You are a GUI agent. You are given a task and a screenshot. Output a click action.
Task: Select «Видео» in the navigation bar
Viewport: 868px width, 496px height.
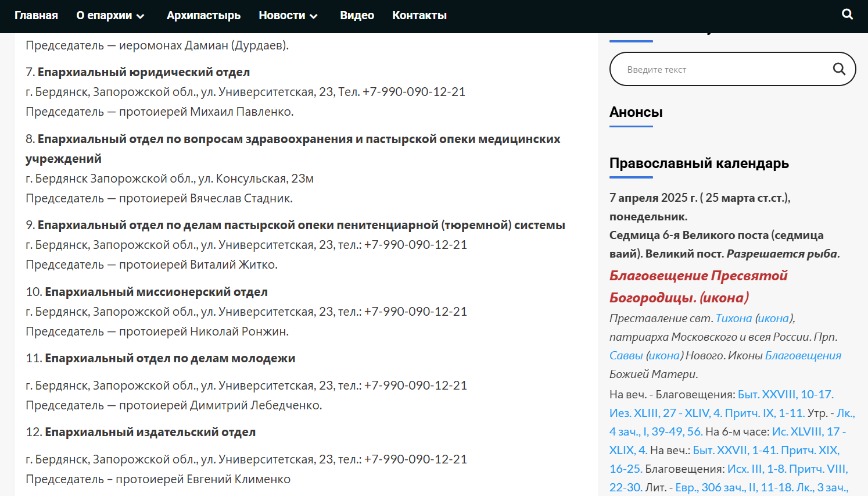click(357, 16)
